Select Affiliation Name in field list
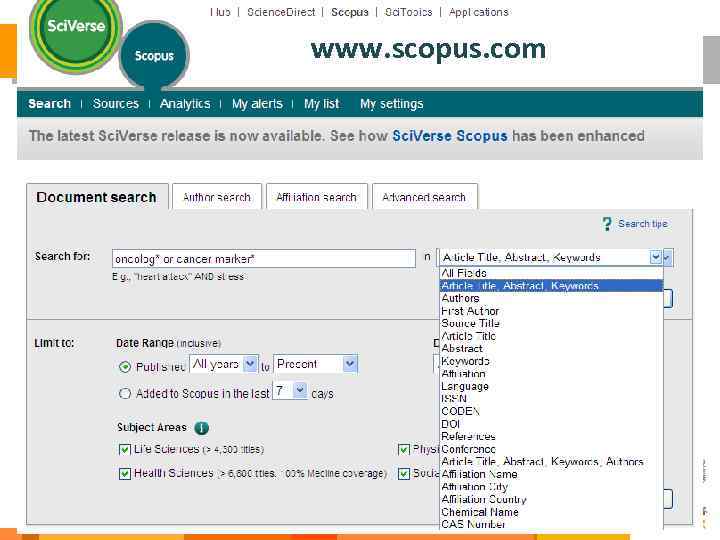The width and height of the screenshot is (720, 540). 551,474
